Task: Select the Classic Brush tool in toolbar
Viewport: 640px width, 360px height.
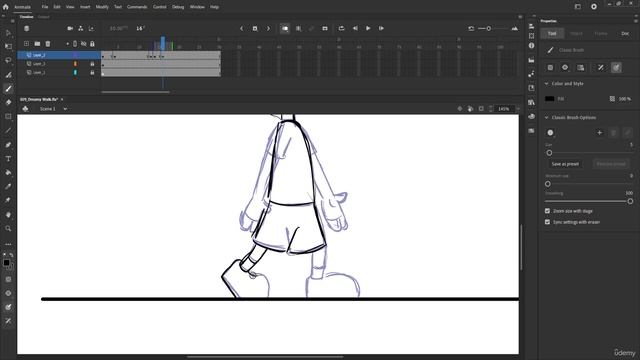Action: 8,89
